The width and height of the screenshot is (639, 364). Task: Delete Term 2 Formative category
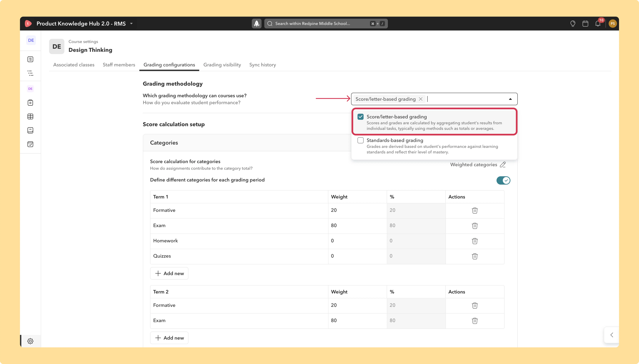pyautogui.click(x=475, y=306)
